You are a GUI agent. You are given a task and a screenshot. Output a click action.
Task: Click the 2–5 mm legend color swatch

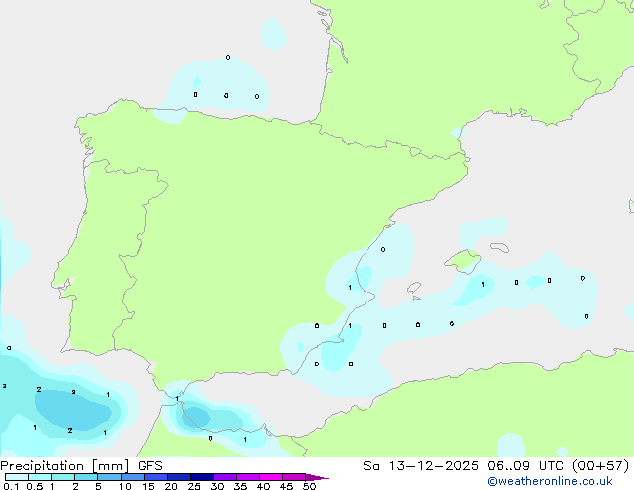(86, 477)
